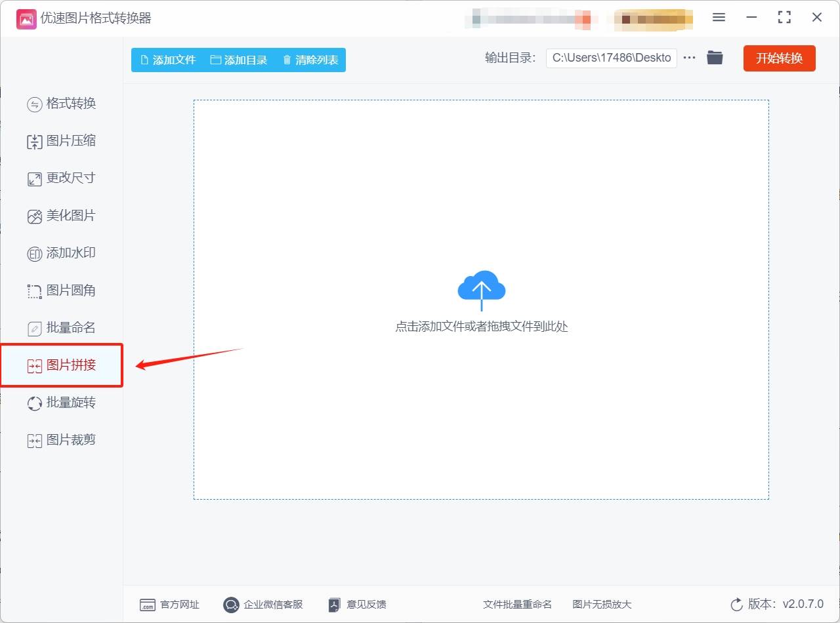Switch to the 图片裁剪 crop feature

click(x=62, y=440)
